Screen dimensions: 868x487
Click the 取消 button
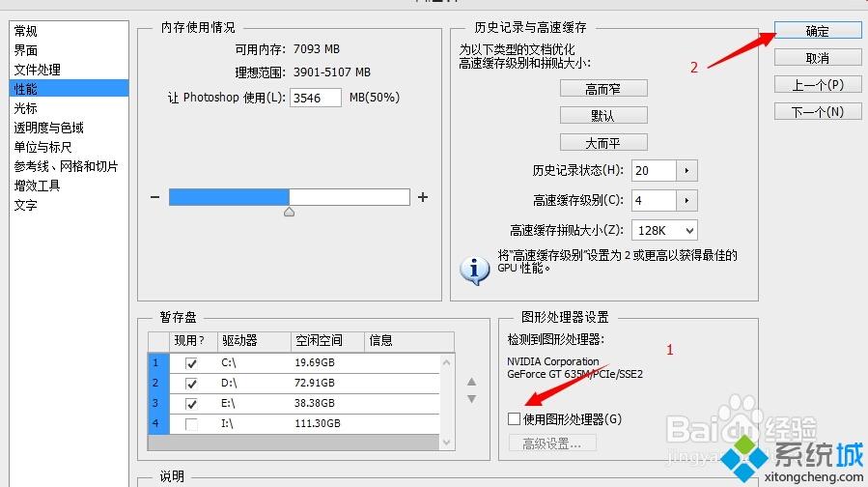coord(818,58)
